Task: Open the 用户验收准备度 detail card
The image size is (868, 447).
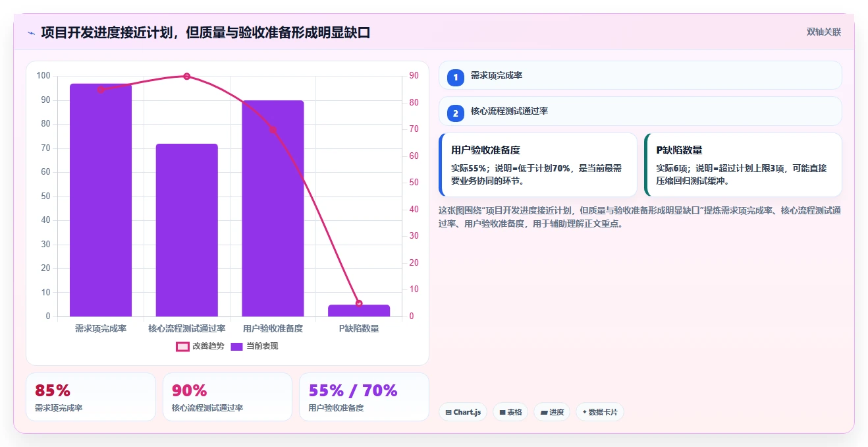Action: pyautogui.click(x=538, y=165)
